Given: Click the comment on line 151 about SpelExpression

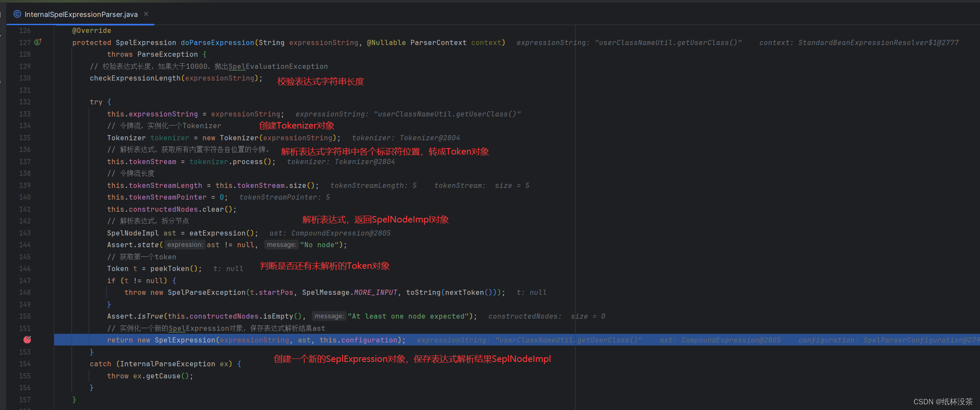Looking at the screenshot, I should pos(216,328).
